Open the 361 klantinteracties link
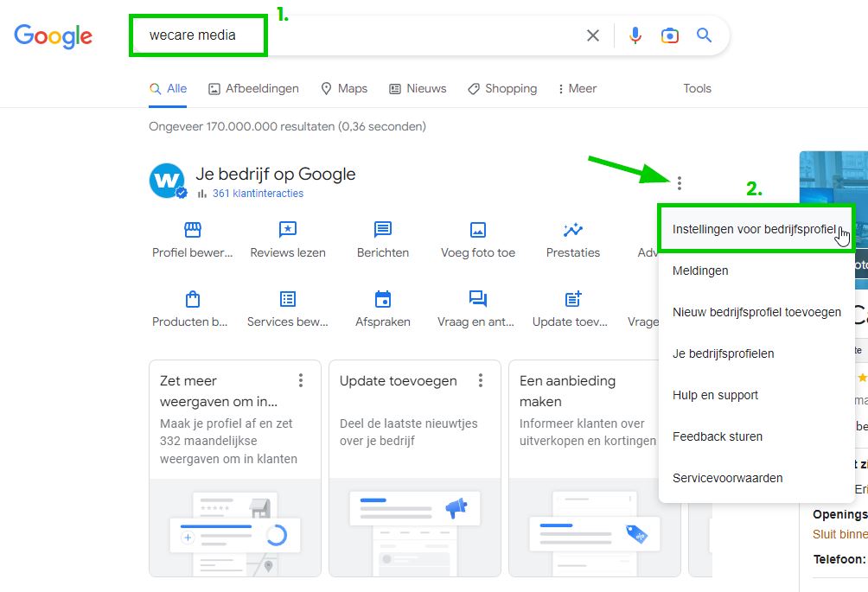The image size is (868, 592). click(x=258, y=193)
